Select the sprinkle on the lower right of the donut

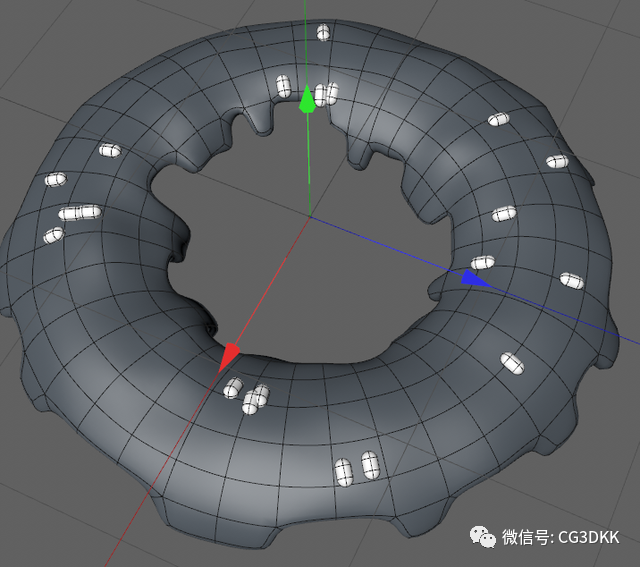click(512, 363)
